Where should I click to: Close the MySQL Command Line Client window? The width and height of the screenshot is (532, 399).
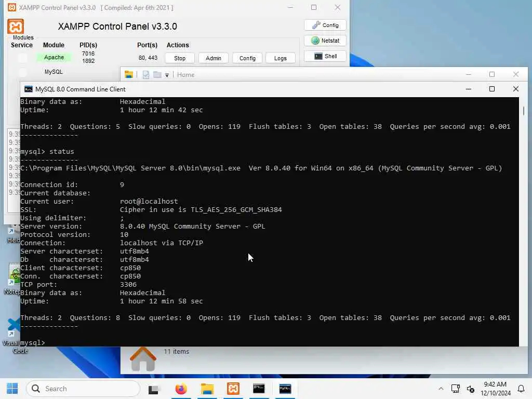coord(516,89)
